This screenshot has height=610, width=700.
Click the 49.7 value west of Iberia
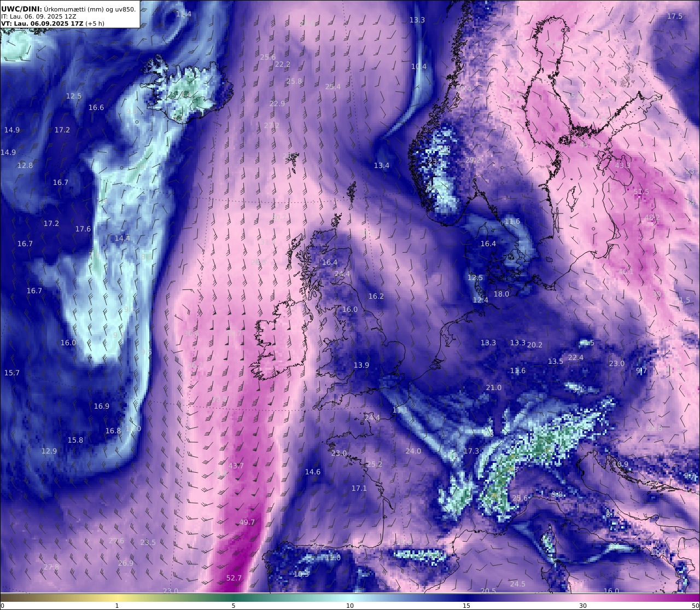(x=247, y=522)
